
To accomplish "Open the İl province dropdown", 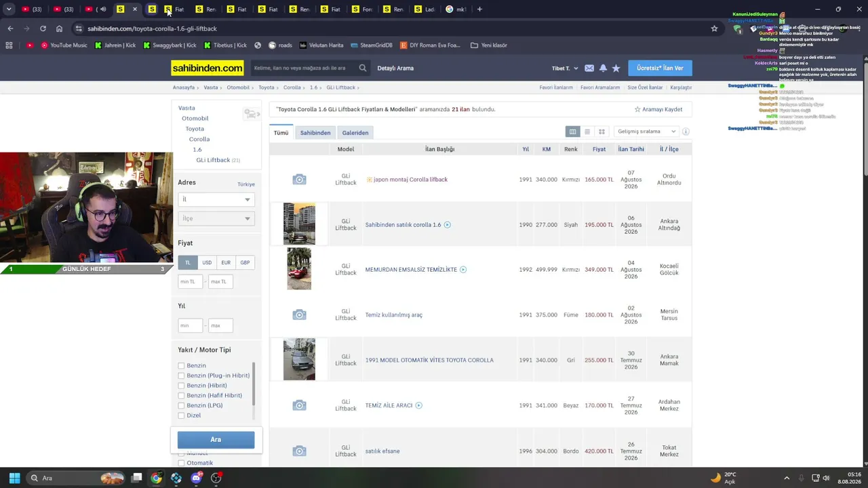I will pos(216,199).
